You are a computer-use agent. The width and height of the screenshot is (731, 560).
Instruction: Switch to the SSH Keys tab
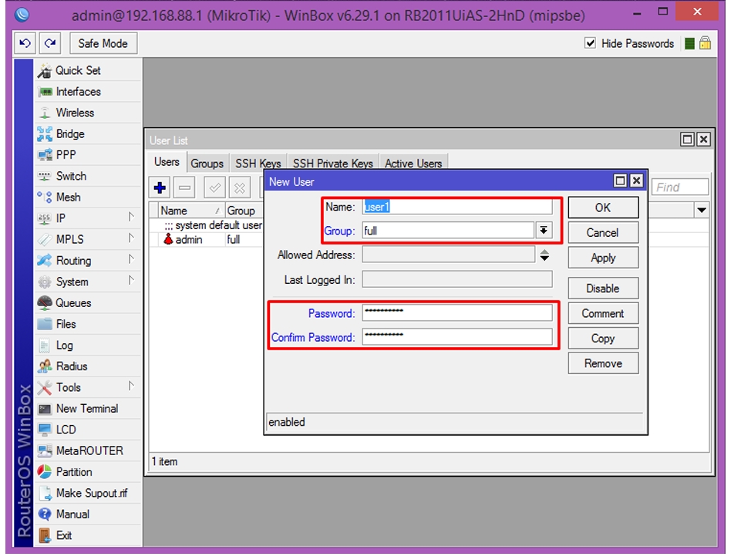pos(258,164)
